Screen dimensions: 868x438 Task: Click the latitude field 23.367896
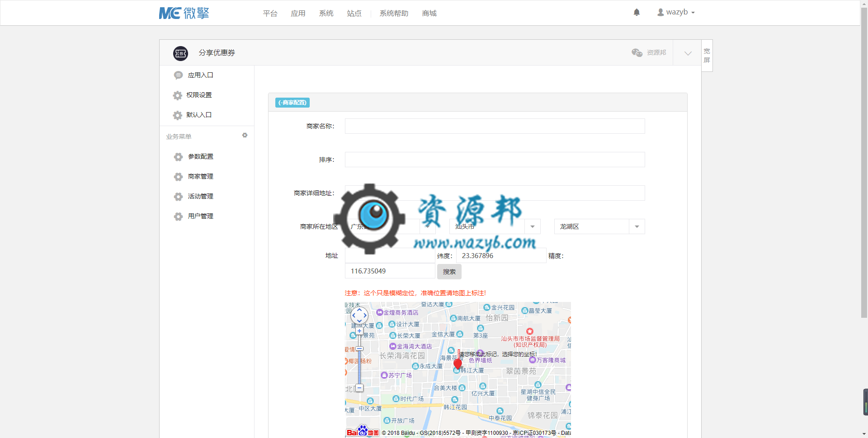pos(501,255)
